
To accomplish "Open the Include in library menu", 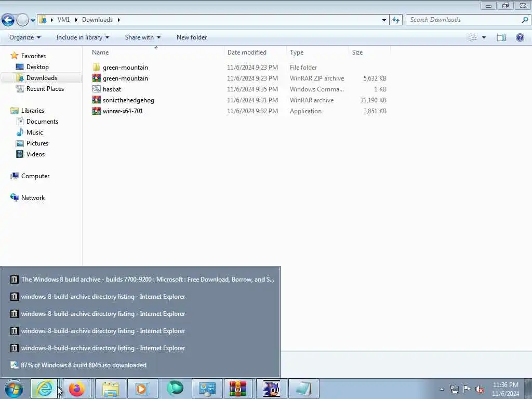I will [83, 37].
